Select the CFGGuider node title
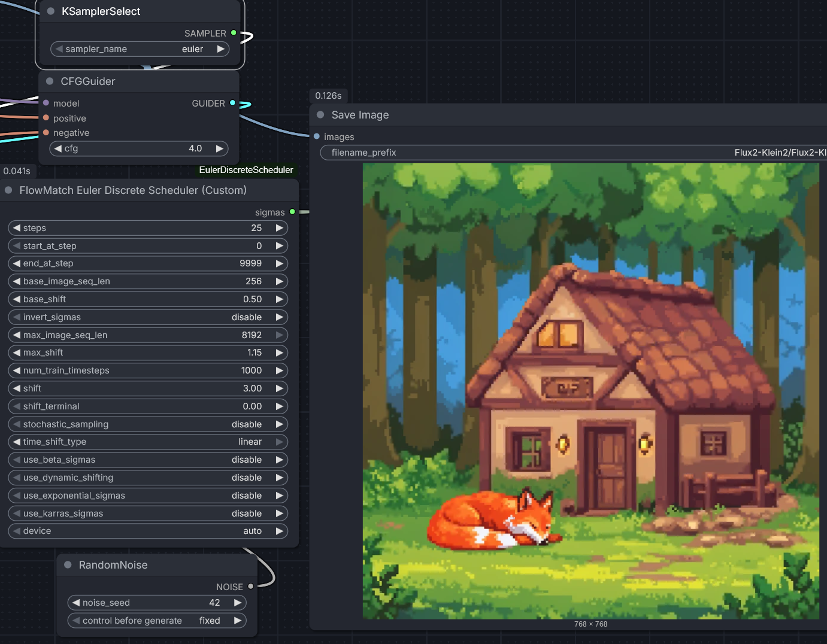 coord(88,81)
